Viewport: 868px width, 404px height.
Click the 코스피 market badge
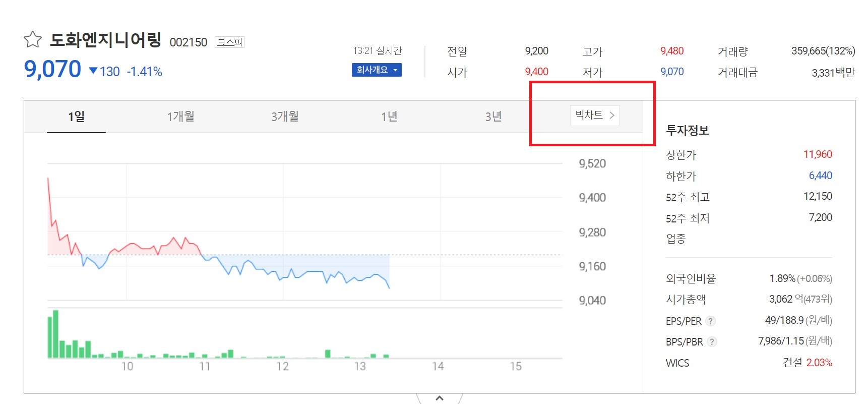(x=229, y=42)
